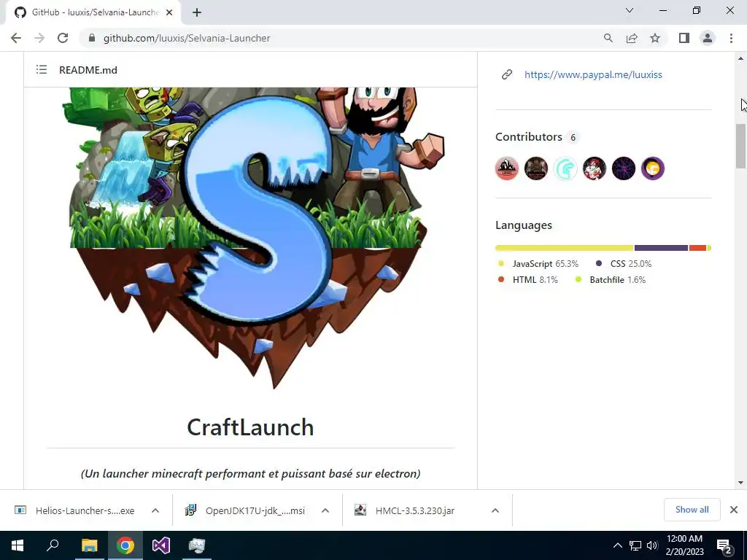Open Chrome's three-dot menu
This screenshot has height=560, width=747.
[731, 38]
